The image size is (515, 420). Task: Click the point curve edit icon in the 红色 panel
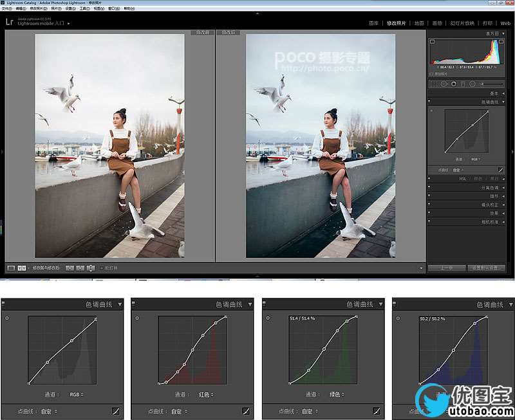(246, 411)
